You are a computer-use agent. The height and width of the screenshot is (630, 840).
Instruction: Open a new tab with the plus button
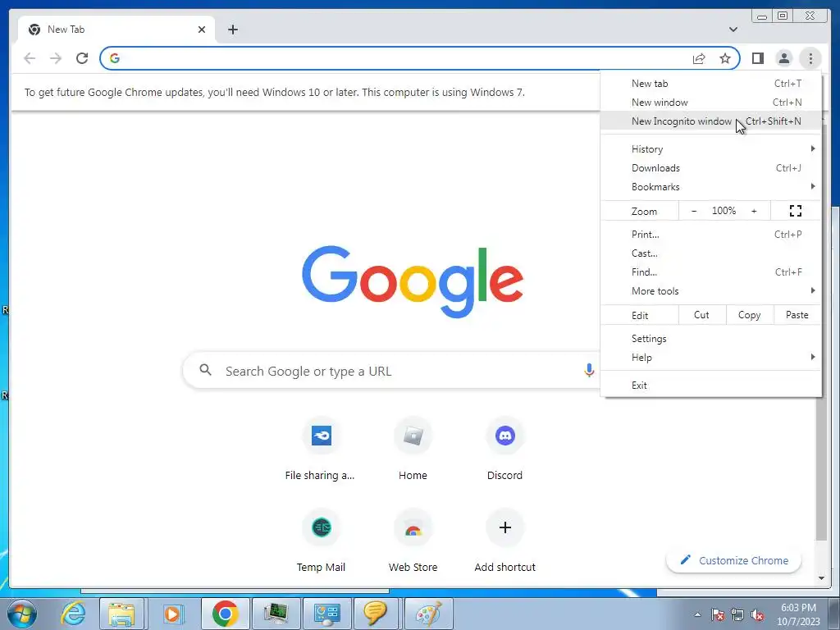point(232,30)
